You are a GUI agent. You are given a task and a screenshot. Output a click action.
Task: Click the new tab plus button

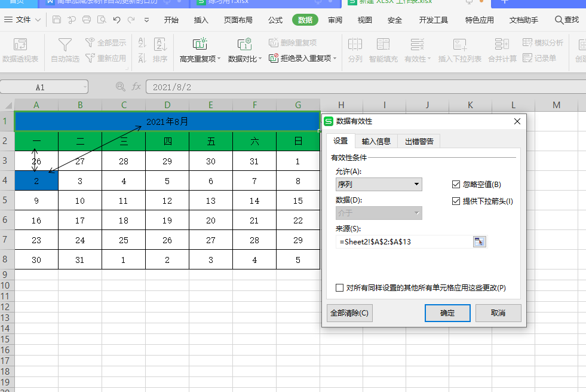tap(505, 2)
